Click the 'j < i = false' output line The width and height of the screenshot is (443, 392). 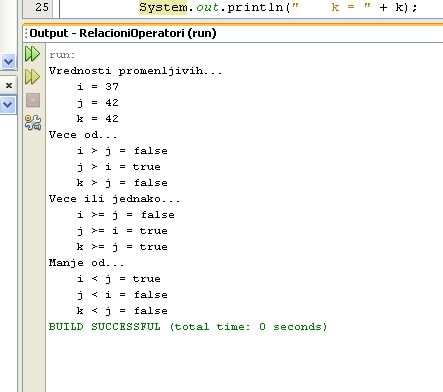[x=122, y=295]
